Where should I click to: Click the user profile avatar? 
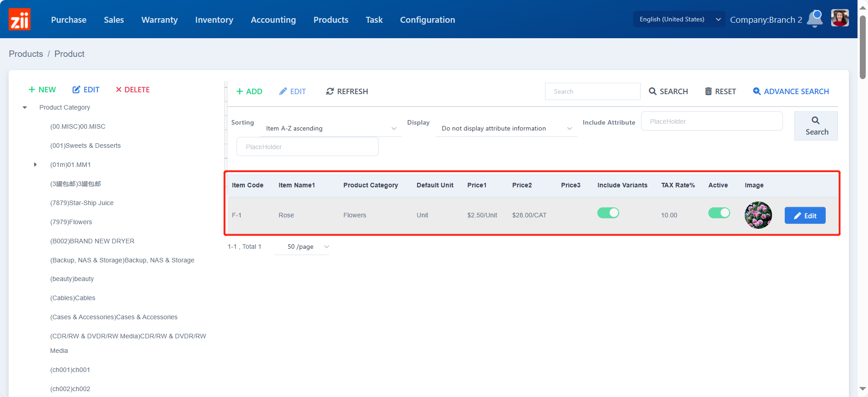coord(840,19)
